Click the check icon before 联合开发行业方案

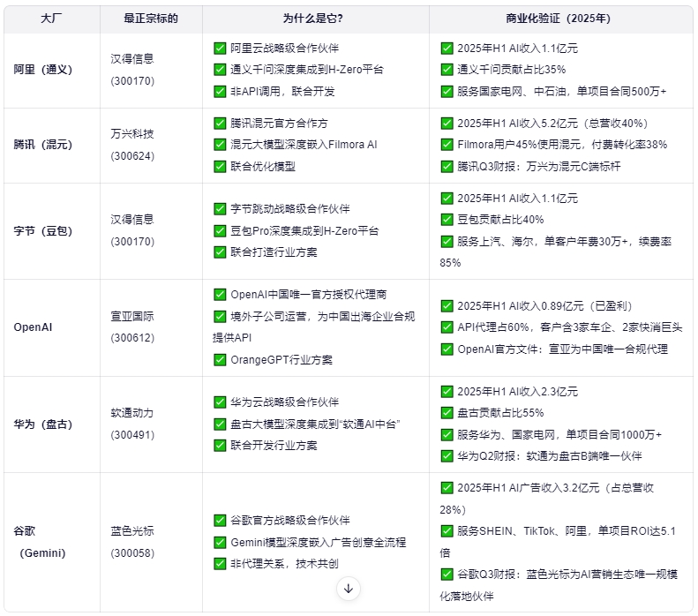pos(220,445)
